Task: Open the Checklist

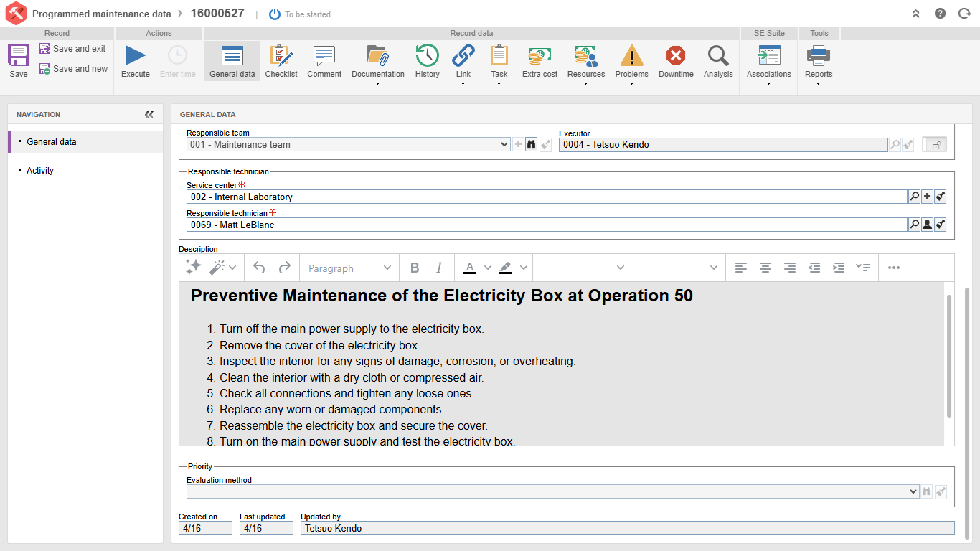Action: click(x=281, y=62)
